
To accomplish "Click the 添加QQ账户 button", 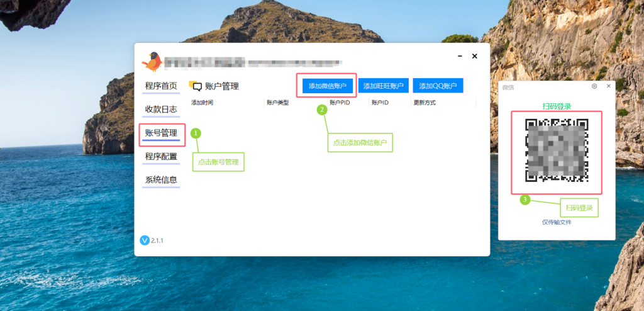I will [438, 86].
